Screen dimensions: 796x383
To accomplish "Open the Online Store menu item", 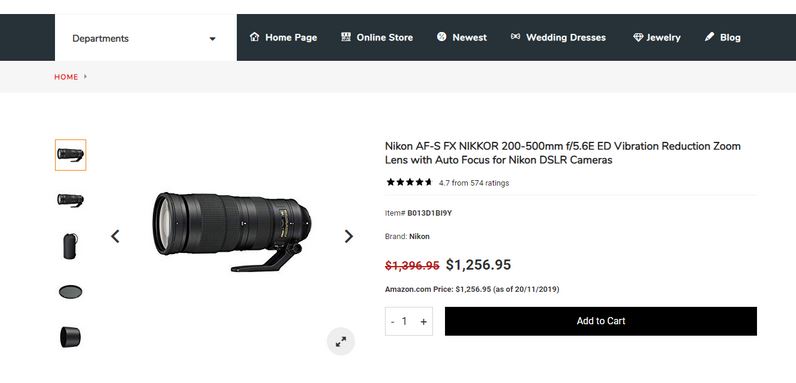I will (x=377, y=37).
